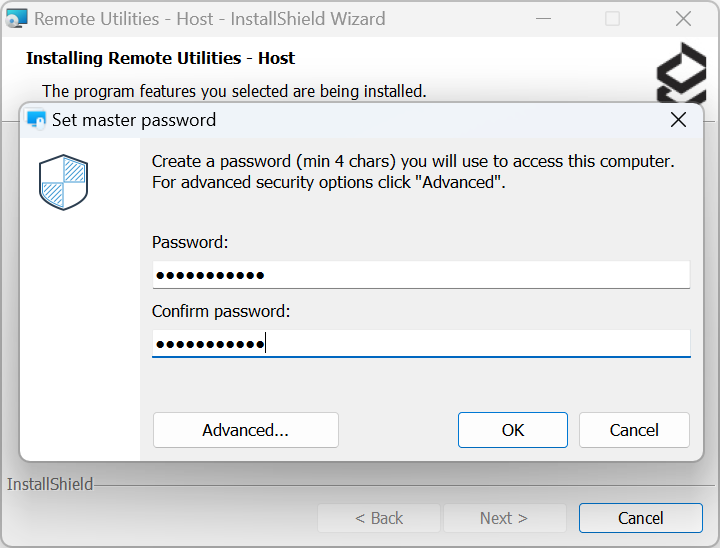This screenshot has height=548, width=720.
Task: Confirm the master password with OK
Action: 513,430
